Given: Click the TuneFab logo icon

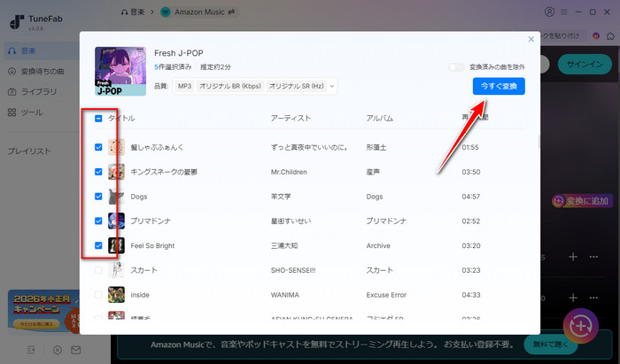Looking at the screenshot, I should (x=17, y=22).
